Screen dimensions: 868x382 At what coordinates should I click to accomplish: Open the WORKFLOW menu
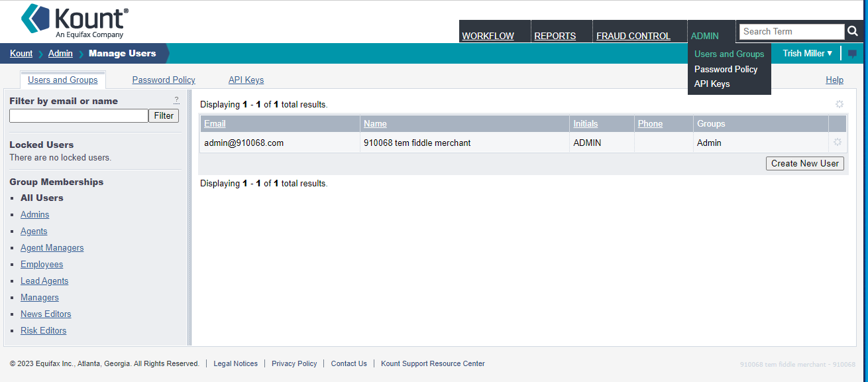pyautogui.click(x=488, y=36)
